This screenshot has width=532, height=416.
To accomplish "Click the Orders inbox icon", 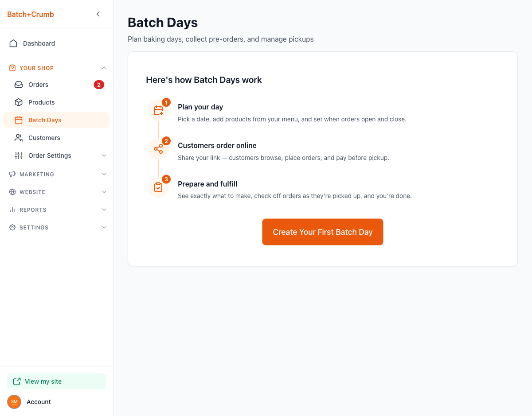I will [x=19, y=85].
